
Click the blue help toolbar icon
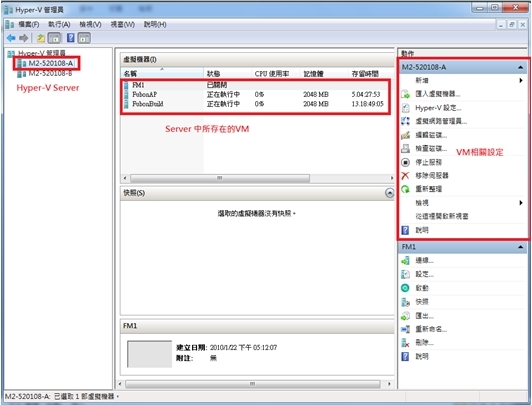click(71, 38)
